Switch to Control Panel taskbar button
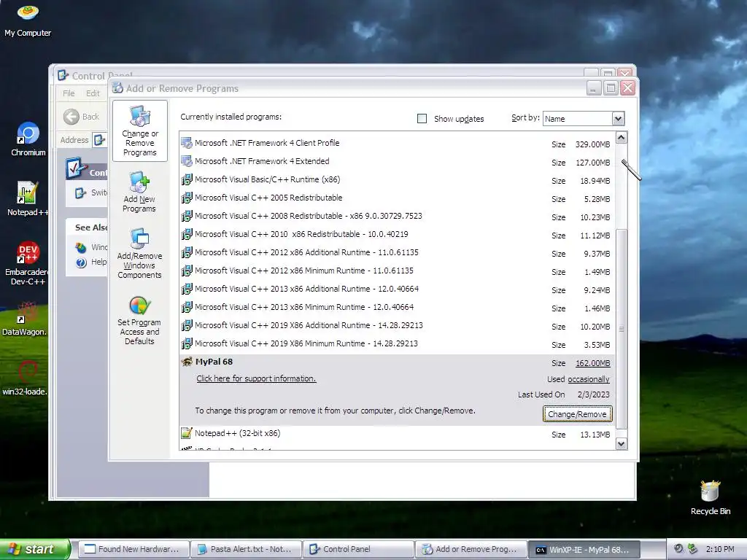Image resolution: width=747 pixels, height=560 pixels. click(358, 549)
